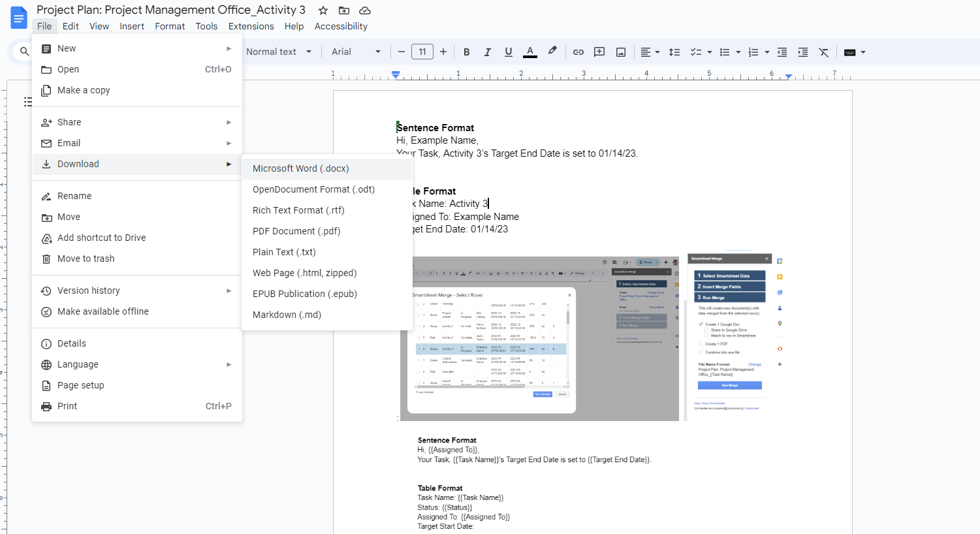The image size is (980, 534).
Task: Click the font size field showing 11
Action: (422, 52)
